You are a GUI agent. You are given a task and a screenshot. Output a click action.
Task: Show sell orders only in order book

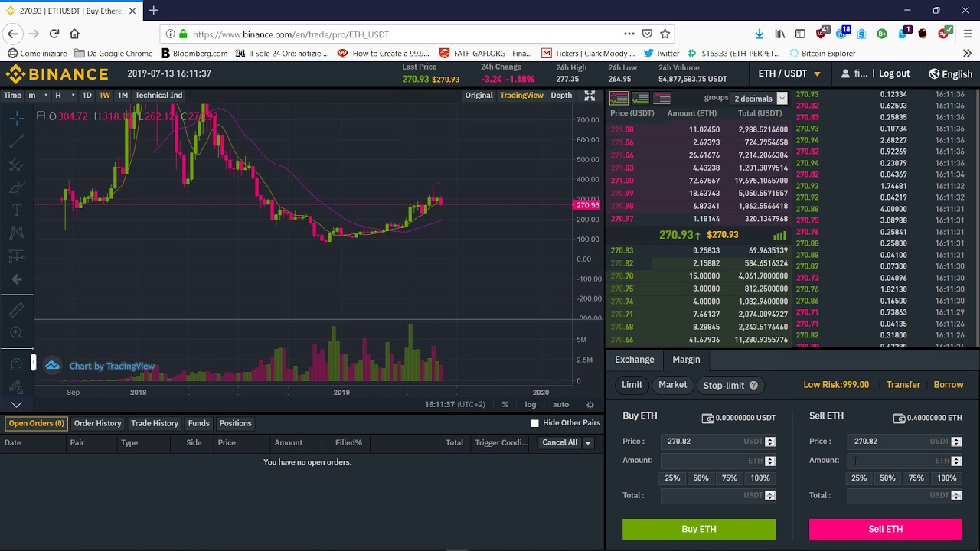pyautogui.click(x=661, y=98)
